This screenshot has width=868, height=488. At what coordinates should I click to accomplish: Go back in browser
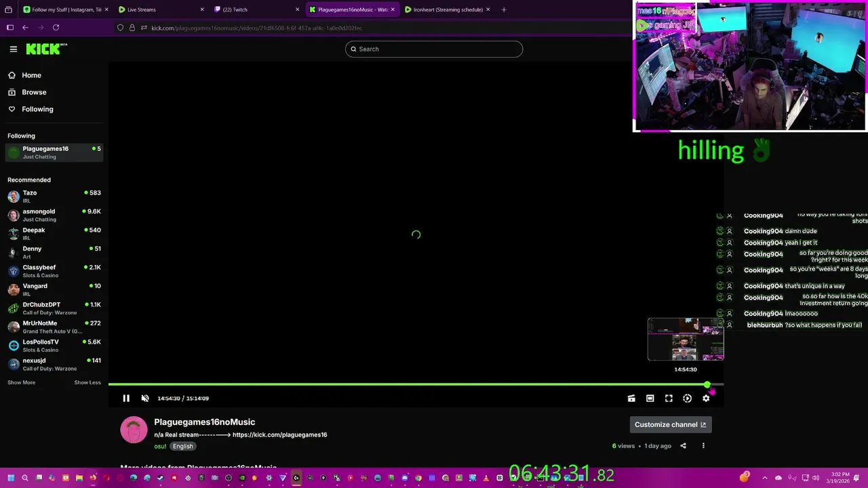(x=25, y=28)
